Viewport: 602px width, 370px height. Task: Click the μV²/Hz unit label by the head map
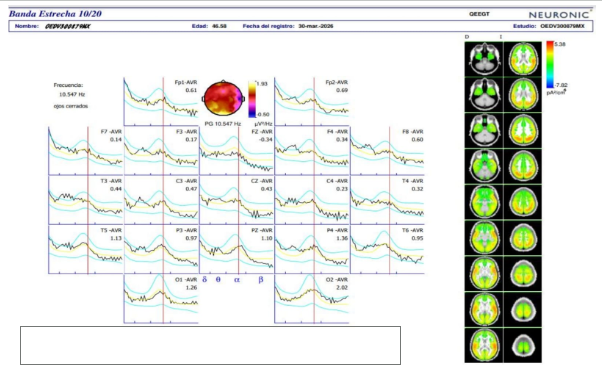coord(263,124)
